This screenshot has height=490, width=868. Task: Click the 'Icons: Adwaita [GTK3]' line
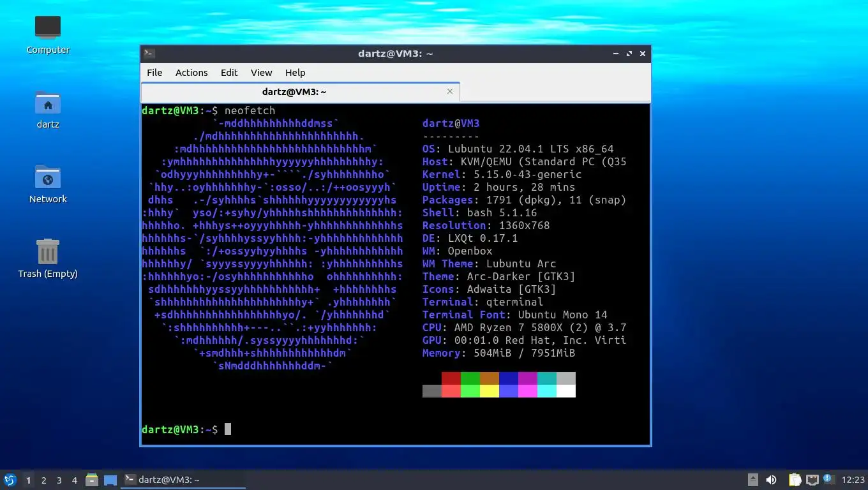[x=489, y=289]
